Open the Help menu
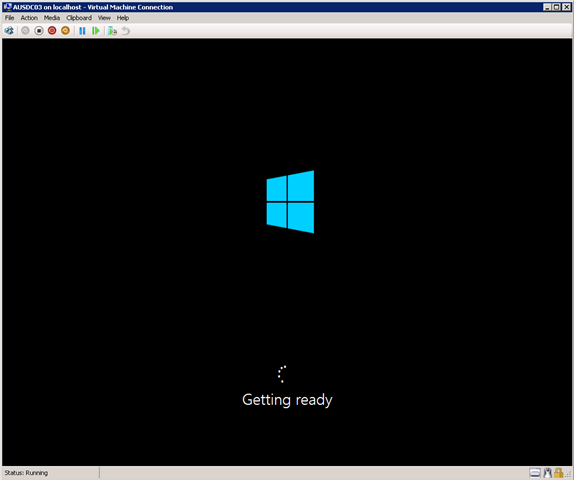This screenshot has height=480, width=574. point(123,18)
